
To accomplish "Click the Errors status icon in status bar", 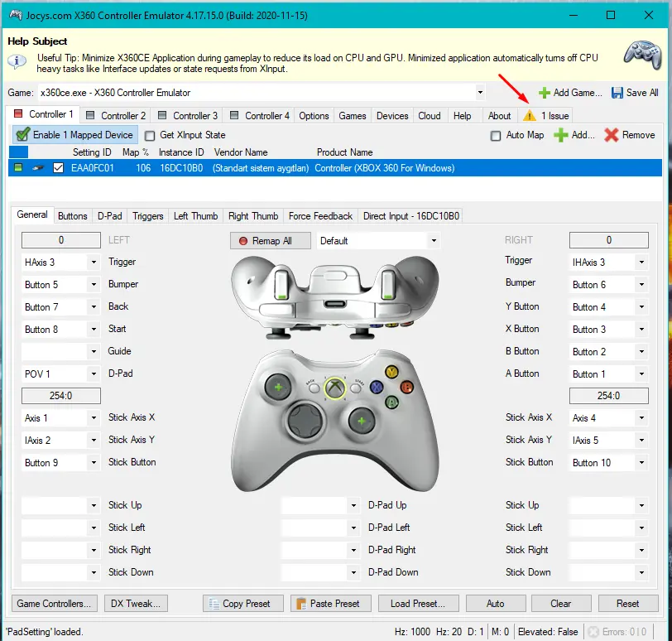I will point(593,632).
